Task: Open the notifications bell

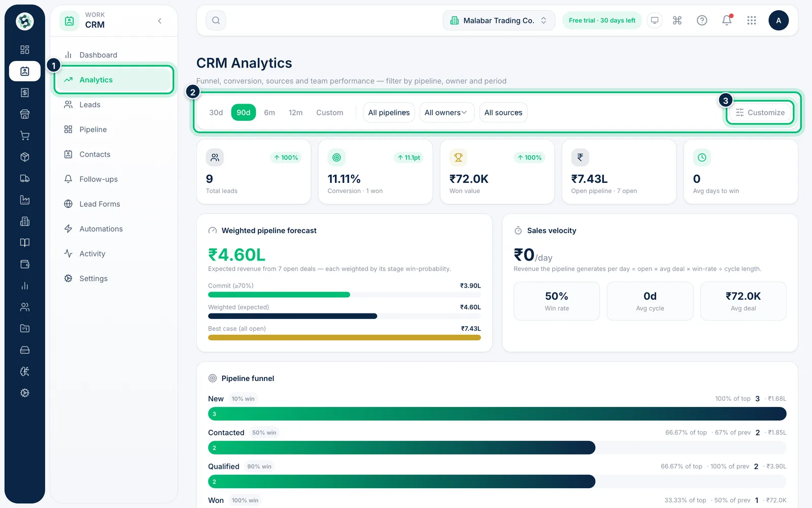Action: pyautogui.click(x=727, y=20)
